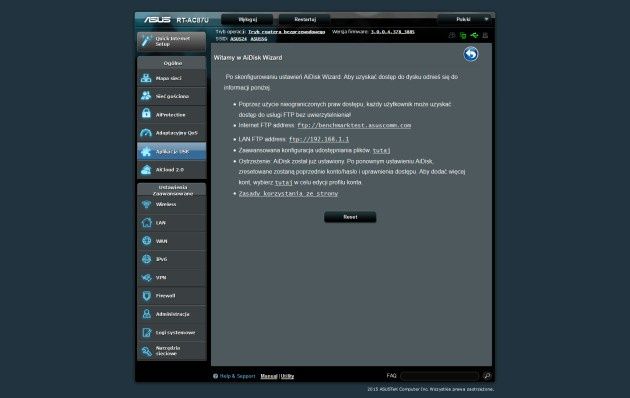Open IPv6 settings

point(172,259)
